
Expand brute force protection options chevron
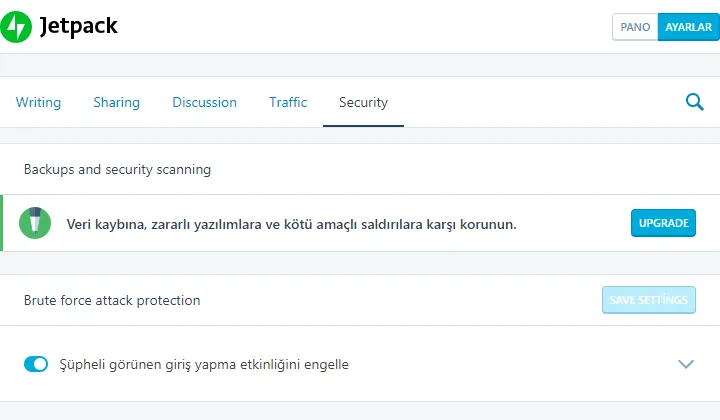coord(686,364)
